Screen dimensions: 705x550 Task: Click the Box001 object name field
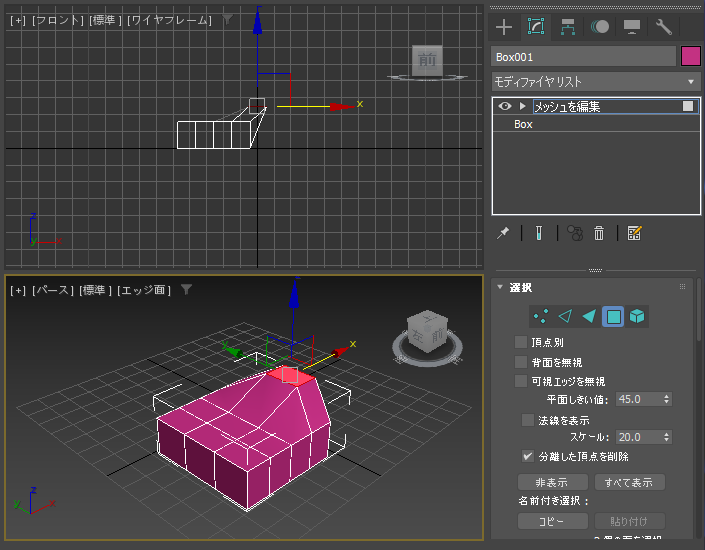coord(583,57)
